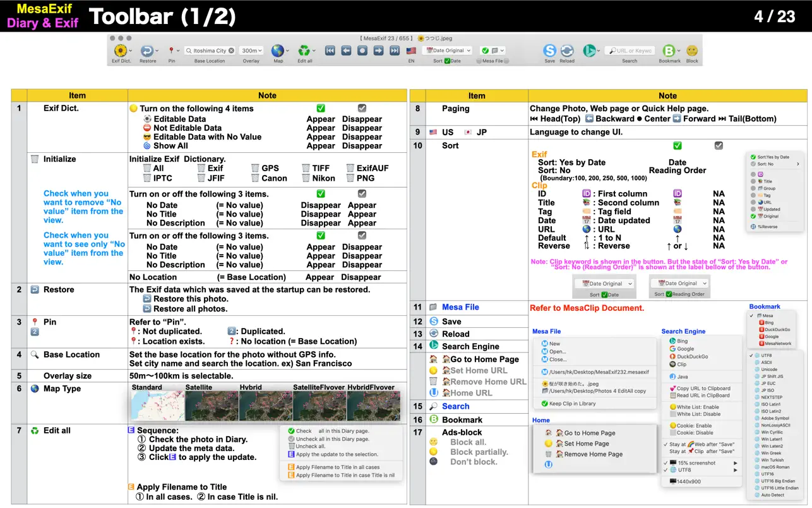Toggle Keep Clip in Library checkmark
Image resolution: width=812 pixels, height=508 pixels.
tap(544, 403)
